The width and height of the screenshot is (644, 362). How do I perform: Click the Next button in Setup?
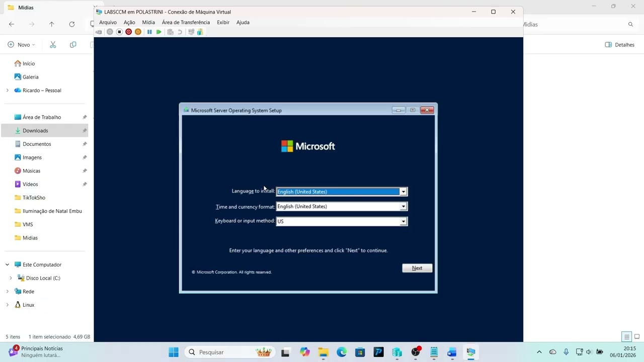[417, 268]
